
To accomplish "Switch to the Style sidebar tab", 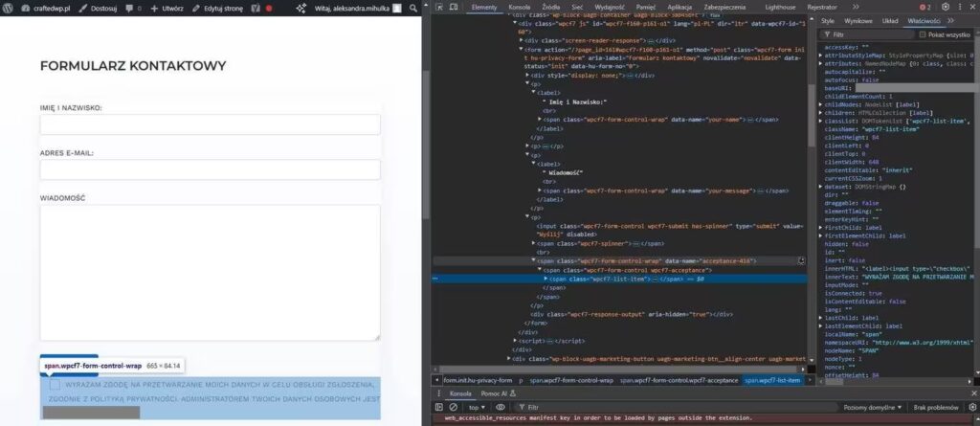I will (x=828, y=21).
